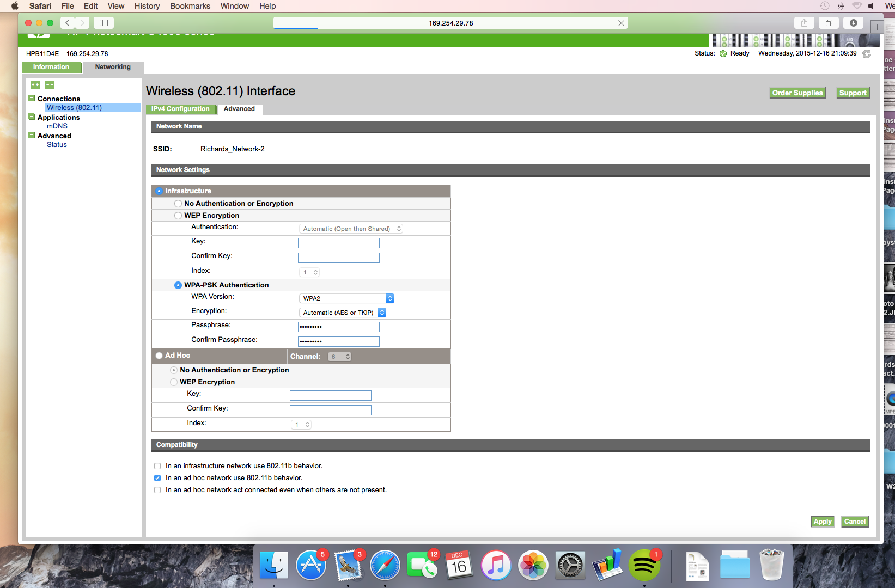The image size is (895, 588).
Task: Launch iTunes from the Dock
Action: 496,565
